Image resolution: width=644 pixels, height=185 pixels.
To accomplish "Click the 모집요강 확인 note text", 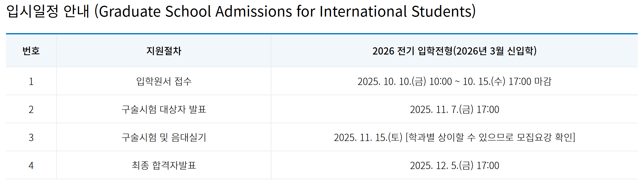I will tap(544, 137).
